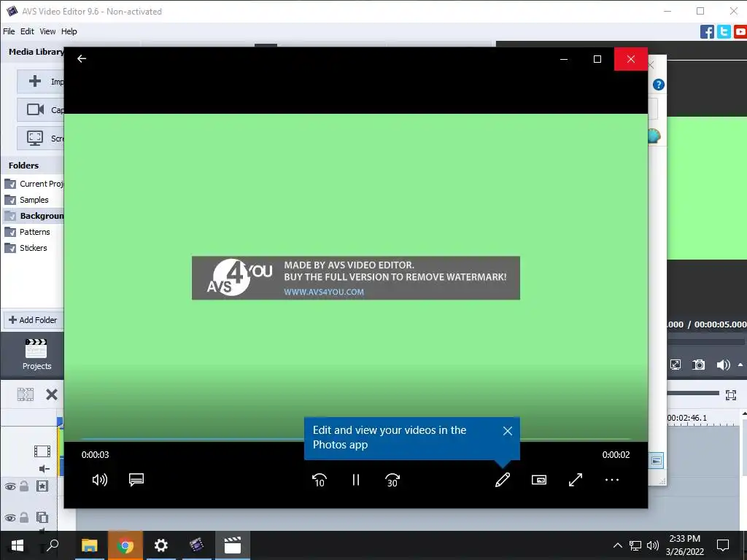Click the AVS preview playback slider
Viewport: 747px width, 560px height.
[705, 341]
